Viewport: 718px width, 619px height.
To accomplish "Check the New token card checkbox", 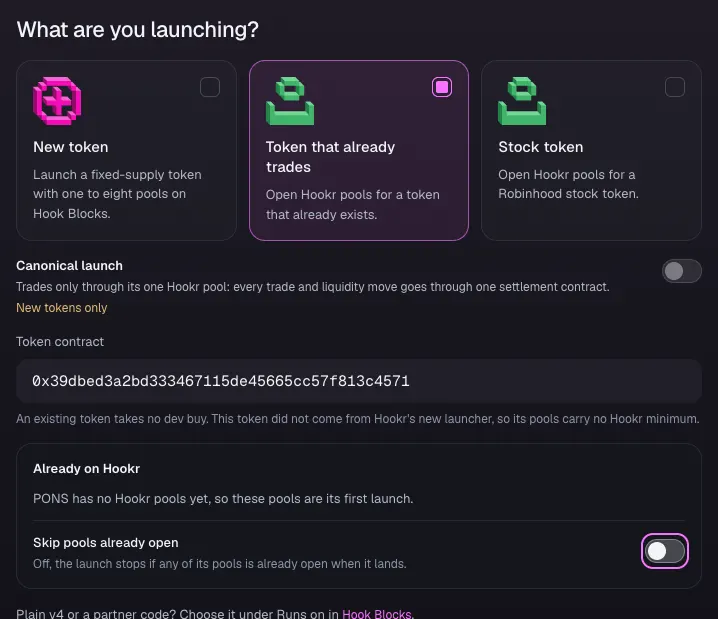I will point(210,87).
